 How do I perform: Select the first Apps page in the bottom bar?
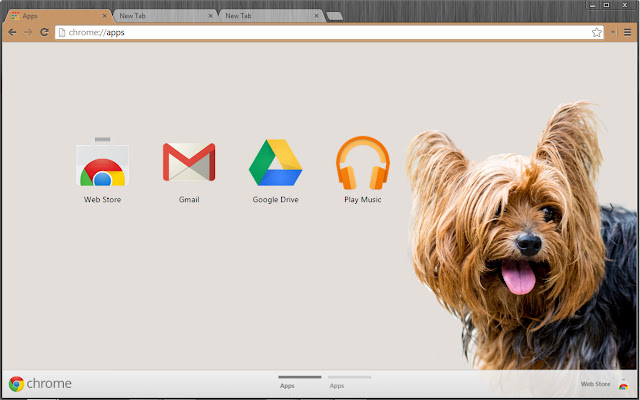300,382
